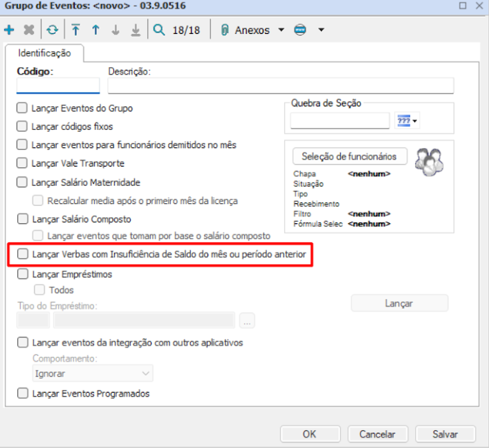This screenshot has height=448, width=489.
Task: Click the blue plus add record icon
Action: pyautogui.click(x=9, y=30)
